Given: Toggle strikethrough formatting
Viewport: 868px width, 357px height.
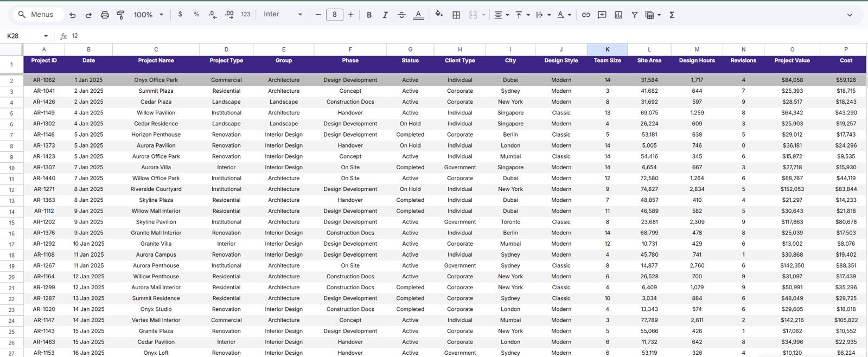Looking at the screenshot, I should [x=401, y=15].
